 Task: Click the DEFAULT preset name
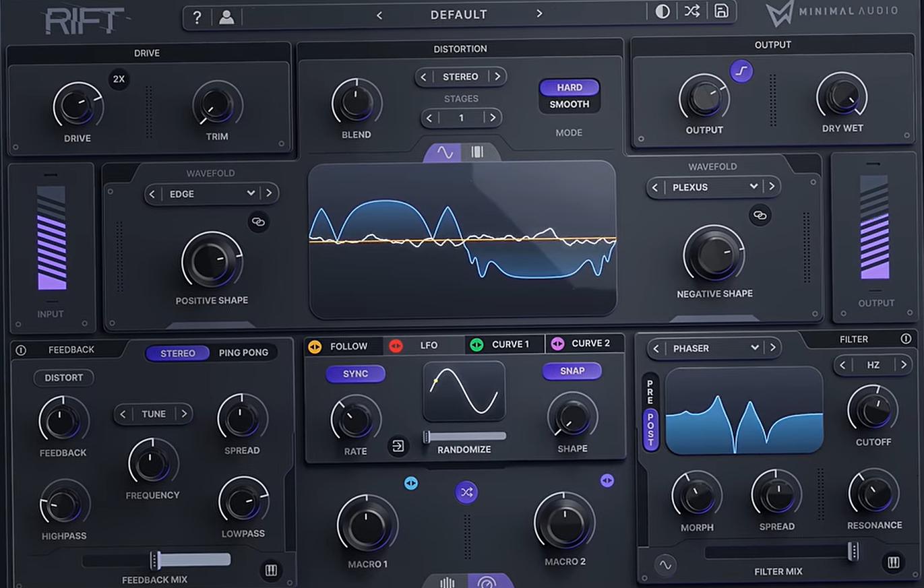[459, 14]
